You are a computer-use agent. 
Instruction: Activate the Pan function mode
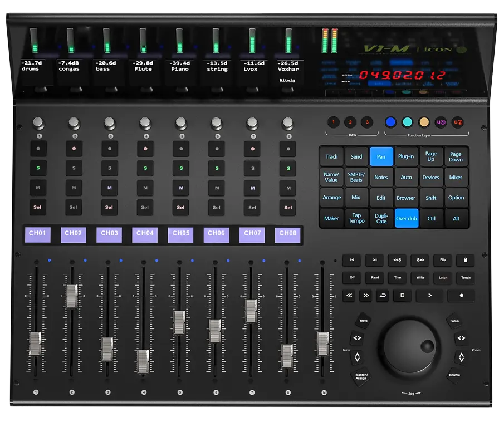tap(381, 156)
